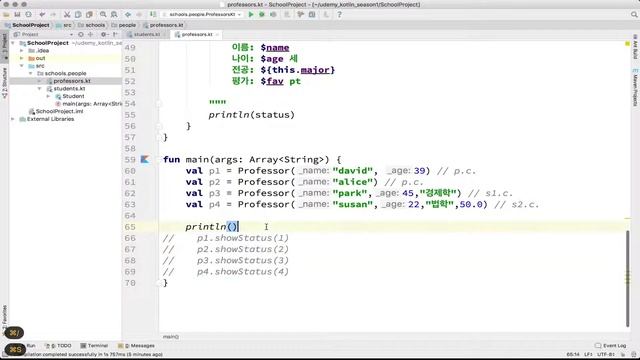Click schools breadcrumb in navigation bar
The width and height of the screenshot is (640, 360).
92,25
